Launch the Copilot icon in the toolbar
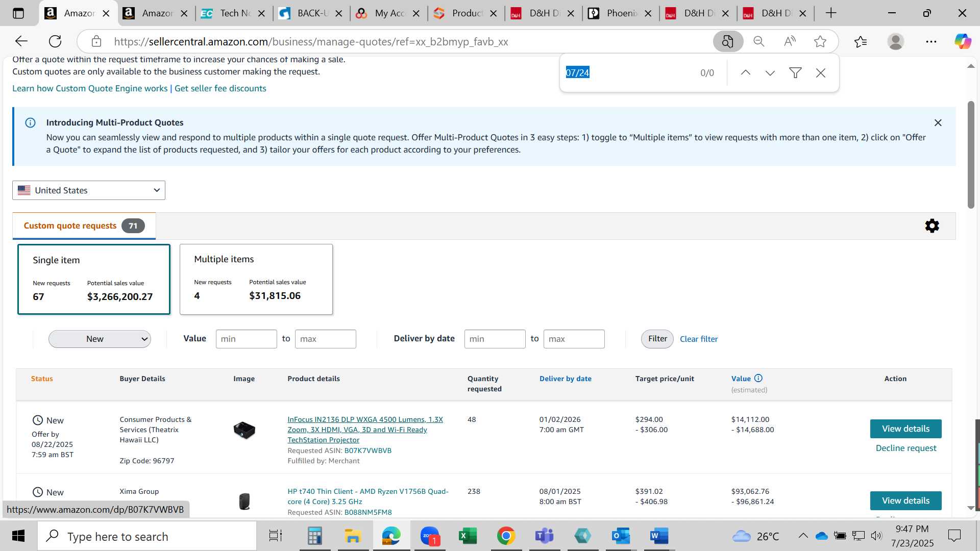This screenshot has width=980, height=551. (963, 41)
